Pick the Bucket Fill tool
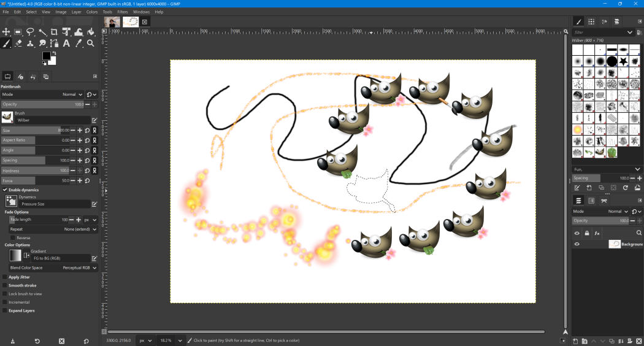 click(91, 32)
